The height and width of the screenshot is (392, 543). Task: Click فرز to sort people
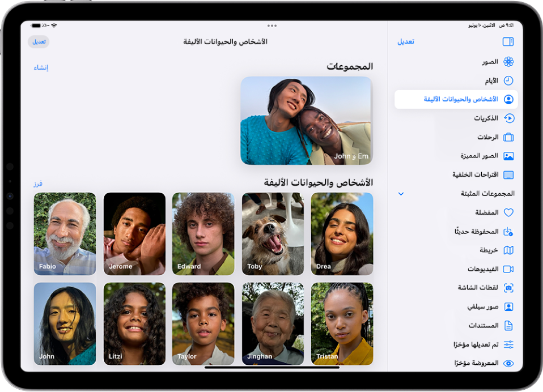click(x=38, y=184)
